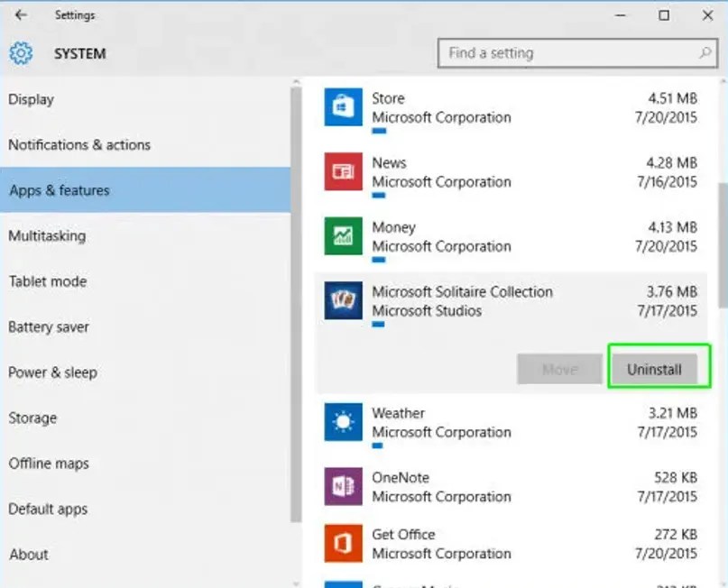Open Offline maps settings
728x588 pixels.
pos(145,464)
